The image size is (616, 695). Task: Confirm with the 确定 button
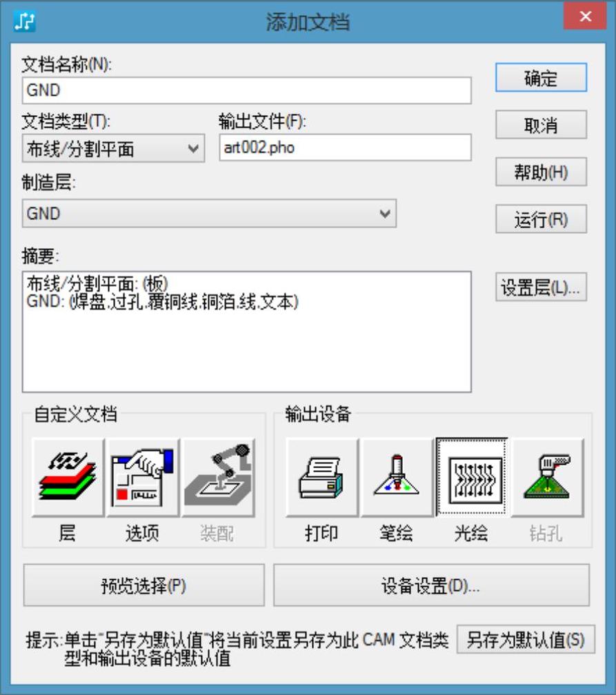pyautogui.click(x=541, y=78)
